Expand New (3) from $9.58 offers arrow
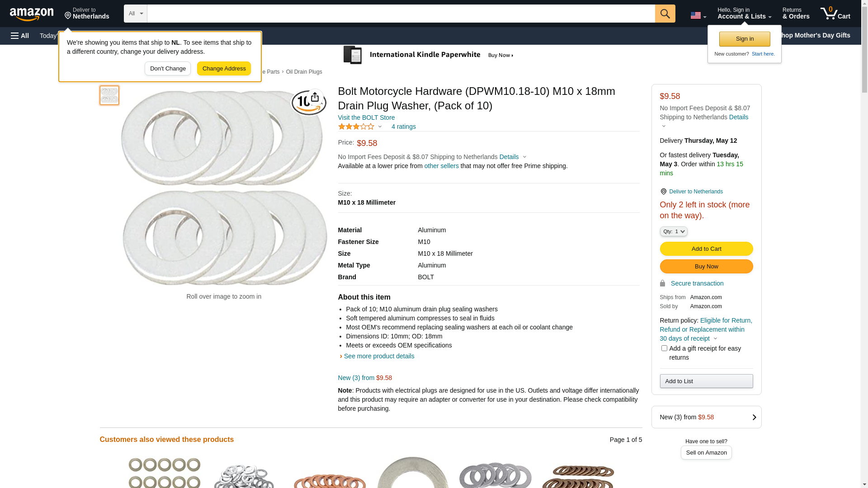This screenshot has width=868, height=488. click(x=754, y=417)
